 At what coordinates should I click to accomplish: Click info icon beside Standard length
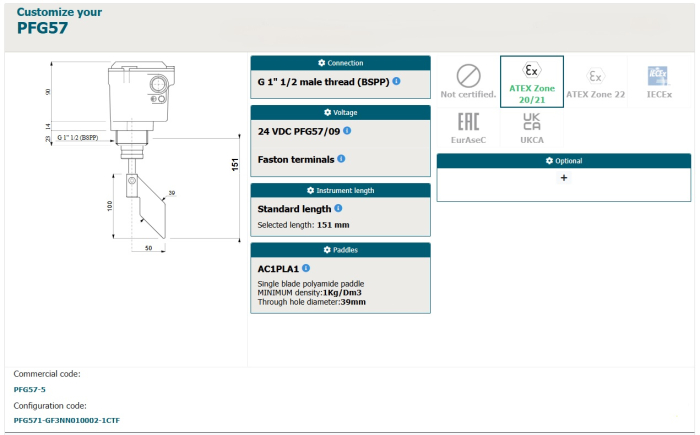coord(338,208)
